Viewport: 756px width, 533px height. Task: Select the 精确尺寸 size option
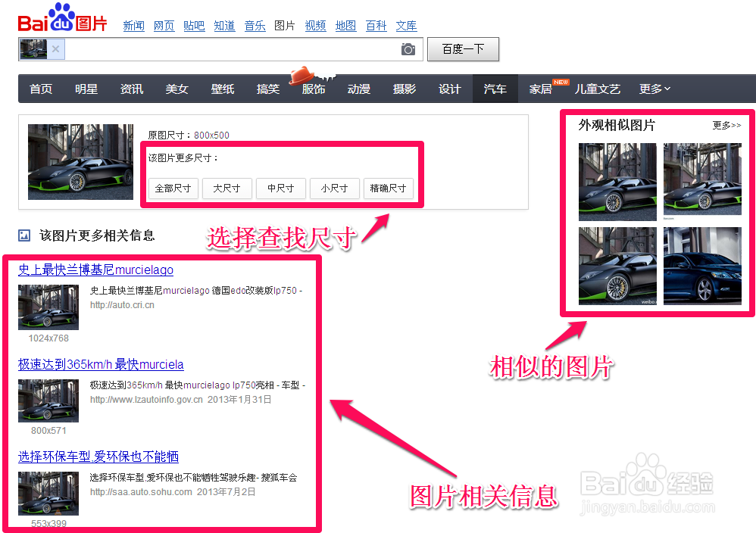click(x=388, y=189)
